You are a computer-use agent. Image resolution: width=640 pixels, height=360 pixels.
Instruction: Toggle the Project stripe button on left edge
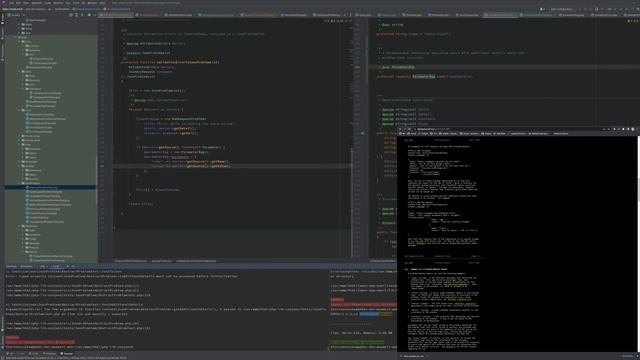pos(2,20)
